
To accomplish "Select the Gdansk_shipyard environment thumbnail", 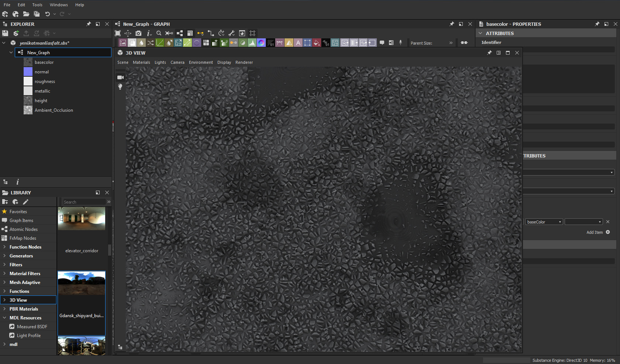I will 81,283.
